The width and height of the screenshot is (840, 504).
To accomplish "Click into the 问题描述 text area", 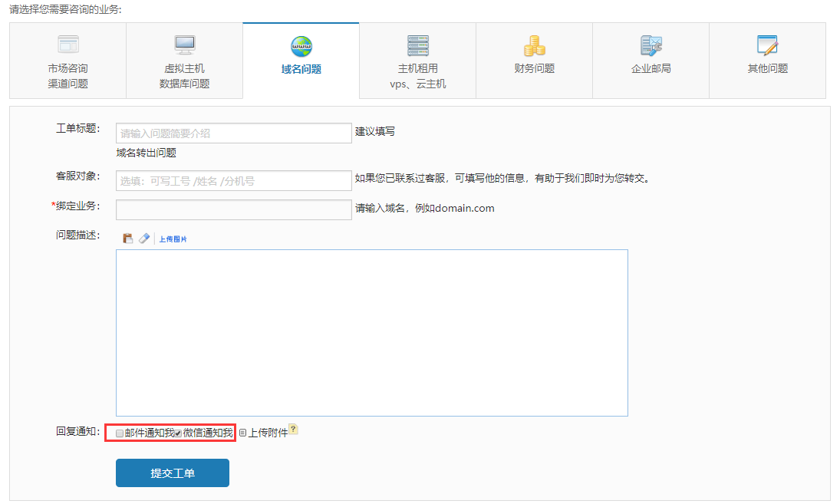I will pyautogui.click(x=371, y=332).
